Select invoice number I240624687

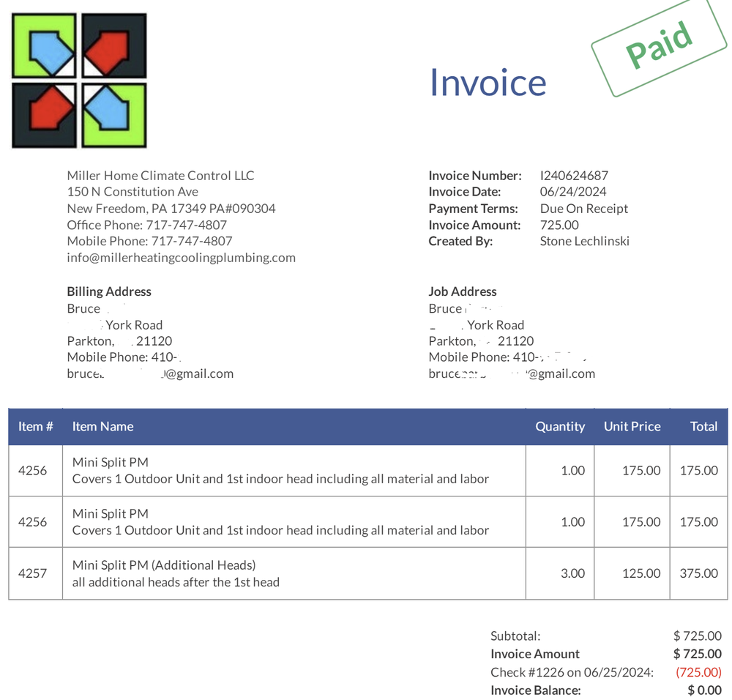pyautogui.click(x=574, y=175)
